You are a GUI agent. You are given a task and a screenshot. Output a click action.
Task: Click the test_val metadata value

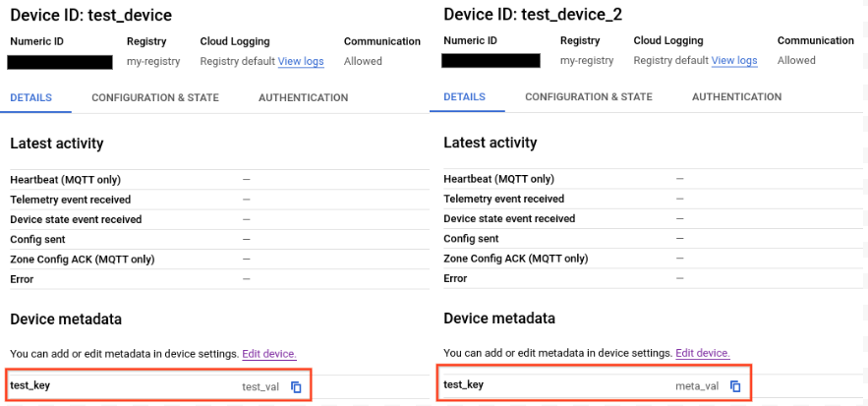point(260,386)
